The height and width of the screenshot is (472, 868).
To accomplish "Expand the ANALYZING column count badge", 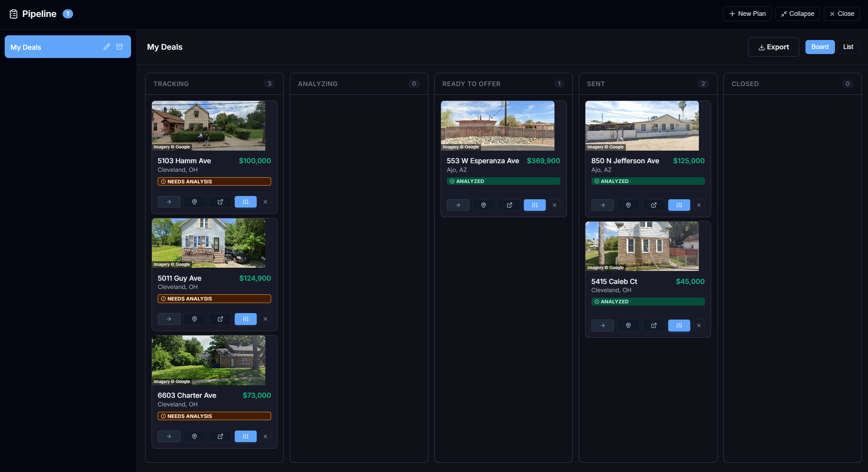I will click(414, 84).
